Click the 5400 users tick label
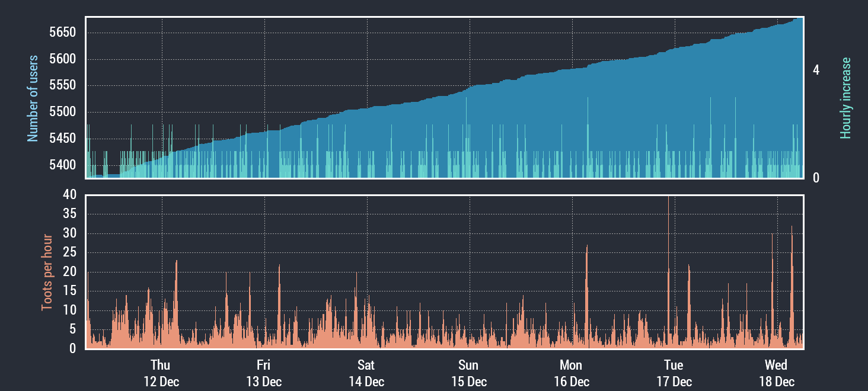The height and width of the screenshot is (391, 868). (62, 164)
